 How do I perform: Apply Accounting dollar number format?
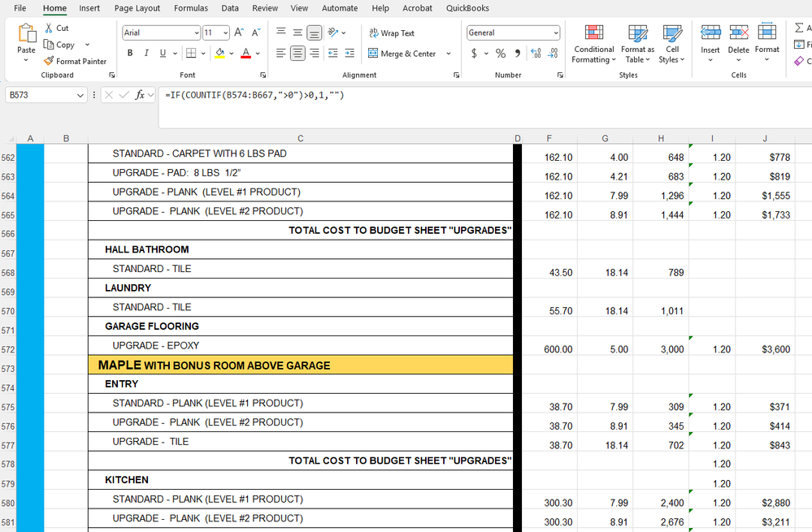click(474, 53)
